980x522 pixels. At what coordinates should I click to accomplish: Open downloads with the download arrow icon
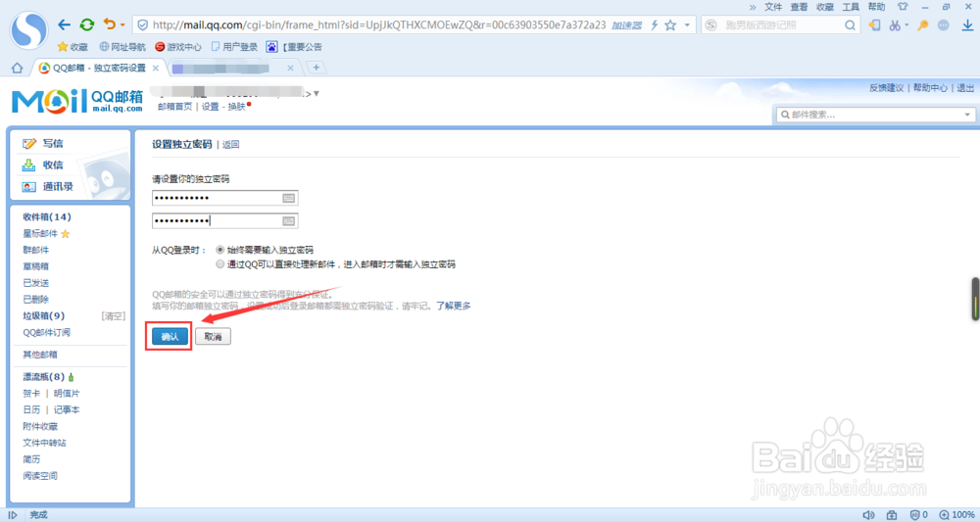967,25
